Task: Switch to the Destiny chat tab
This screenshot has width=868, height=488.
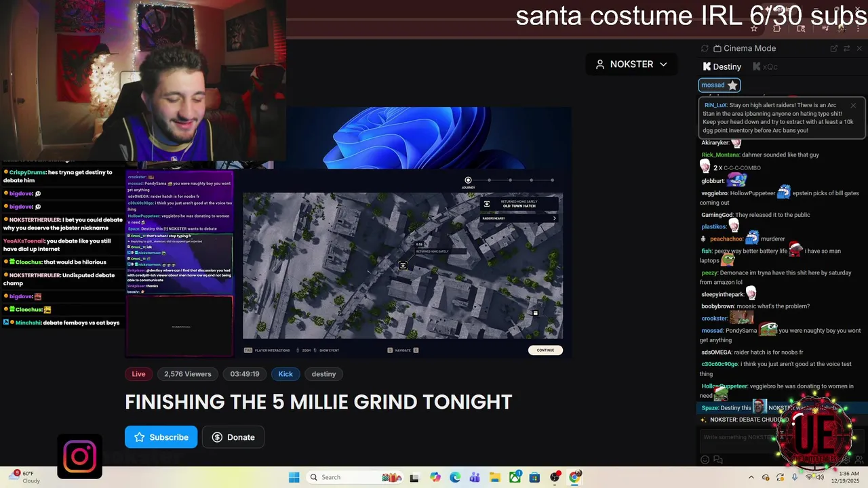Action: coord(722,66)
